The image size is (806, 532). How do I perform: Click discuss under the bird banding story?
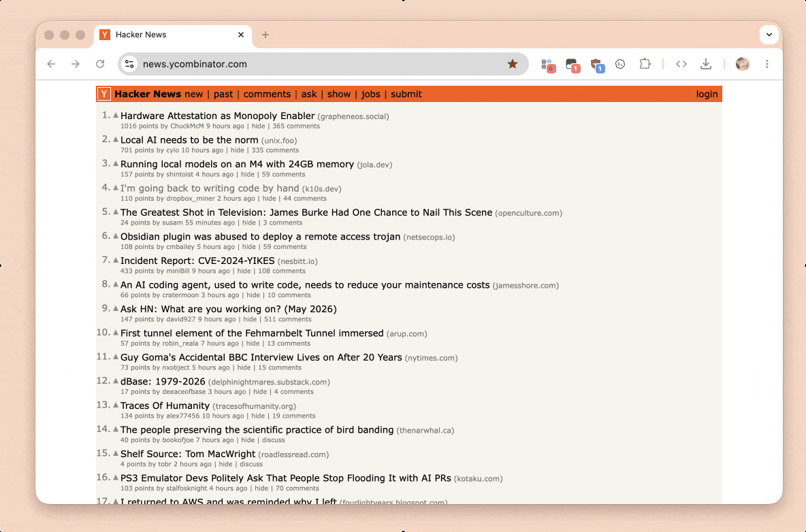pyautogui.click(x=274, y=439)
